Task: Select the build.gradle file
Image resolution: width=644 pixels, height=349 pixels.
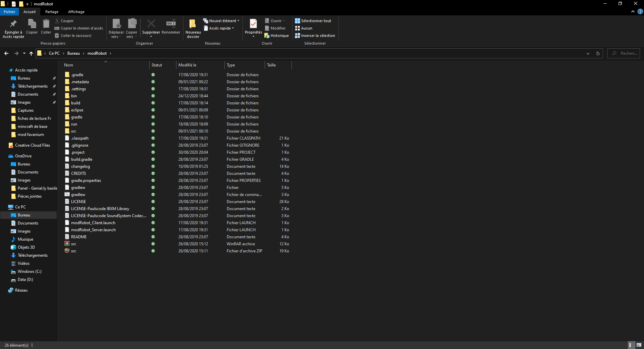Action: pyautogui.click(x=82, y=159)
